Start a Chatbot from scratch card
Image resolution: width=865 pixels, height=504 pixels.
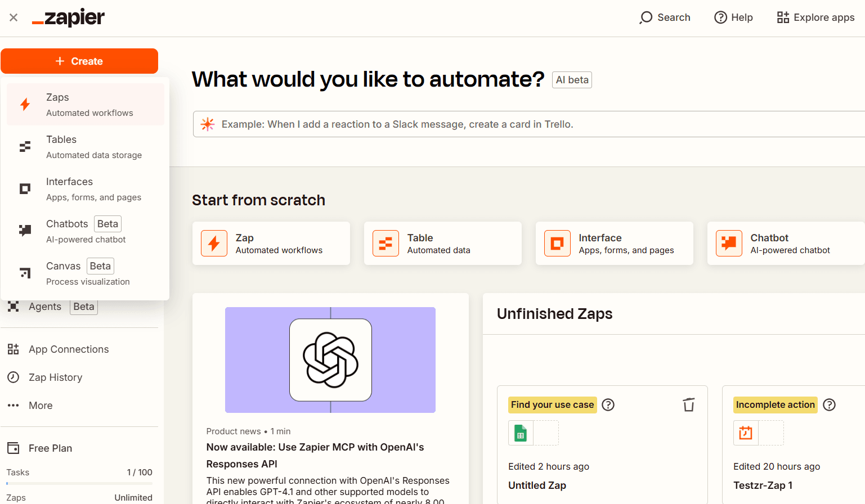(x=786, y=243)
